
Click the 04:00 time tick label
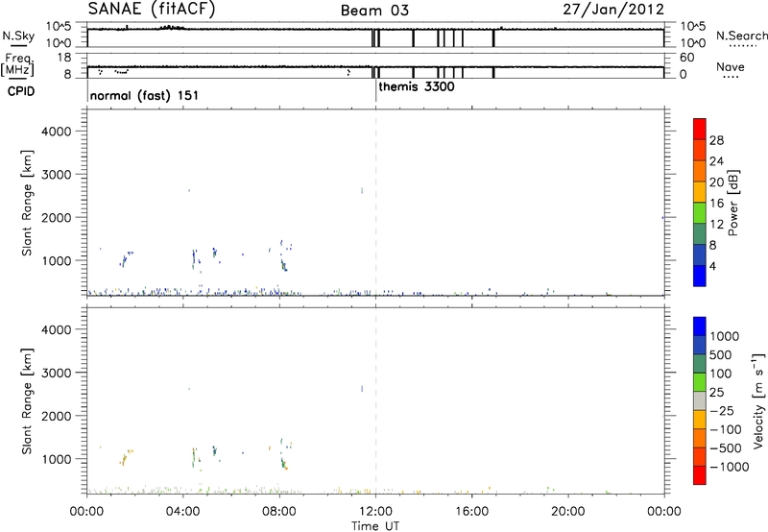(x=182, y=512)
